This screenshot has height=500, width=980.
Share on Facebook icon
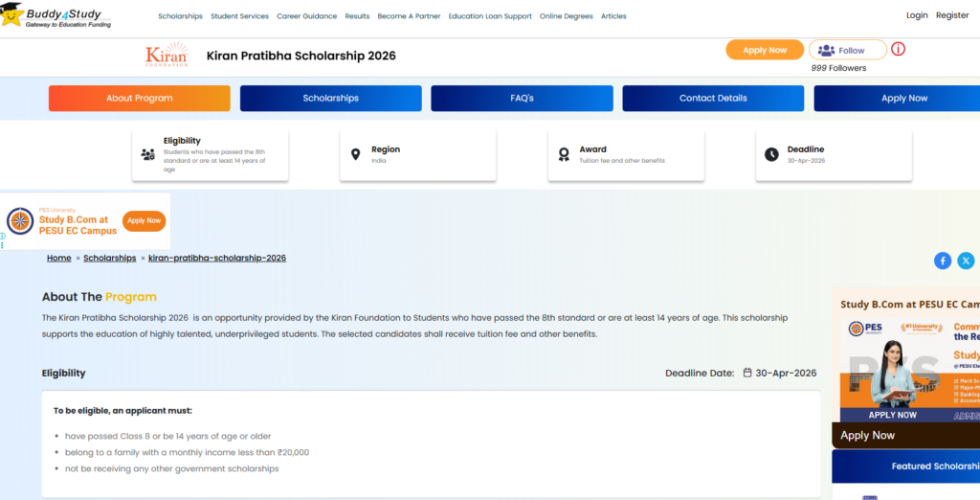coord(943,261)
